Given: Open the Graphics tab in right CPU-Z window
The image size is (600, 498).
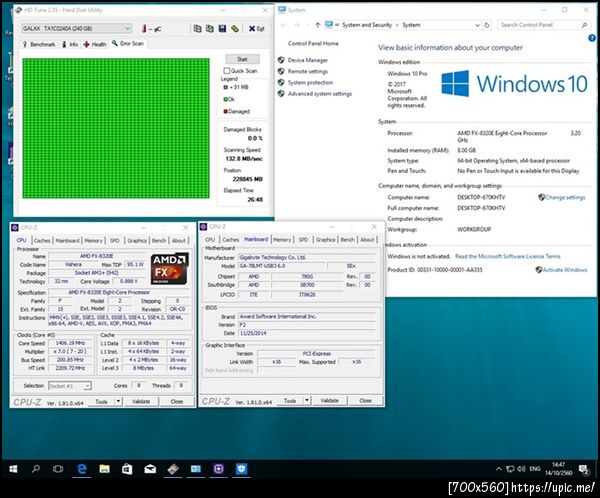Looking at the screenshot, I should coord(325,240).
